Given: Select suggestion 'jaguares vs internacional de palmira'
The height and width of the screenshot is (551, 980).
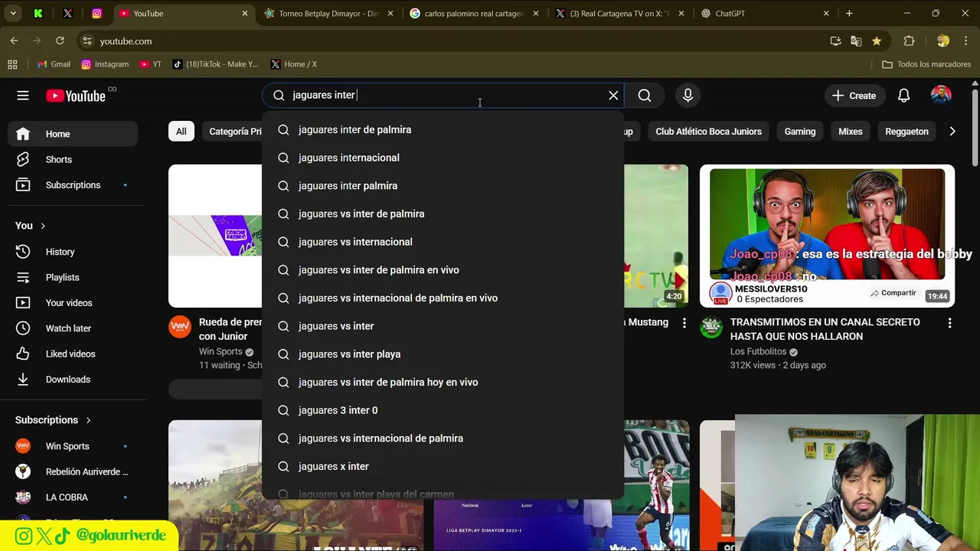Looking at the screenshot, I should pyautogui.click(x=443, y=439).
